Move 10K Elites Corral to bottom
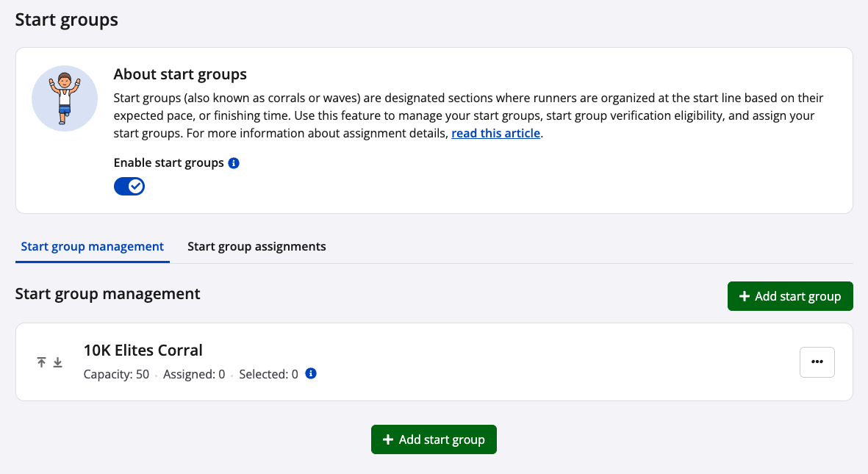868x474 pixels. (57, 362)
